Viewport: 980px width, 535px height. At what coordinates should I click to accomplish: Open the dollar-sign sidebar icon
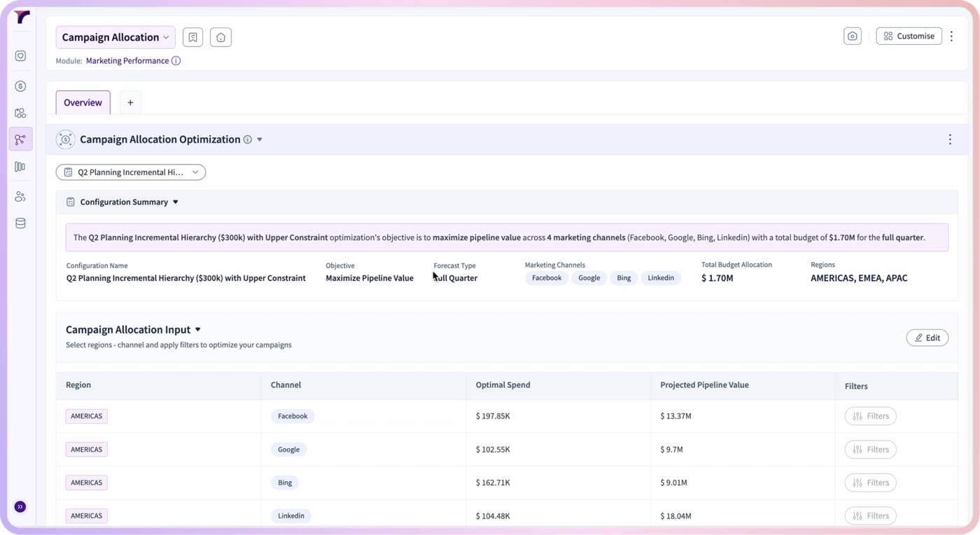[x=20, y=86]
